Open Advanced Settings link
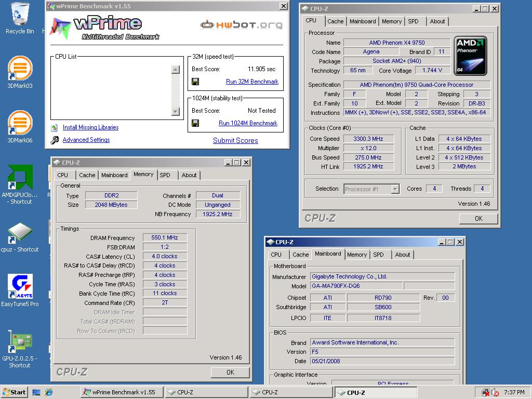The height and width of the screenshot is (399, 532). coord(86,140)
